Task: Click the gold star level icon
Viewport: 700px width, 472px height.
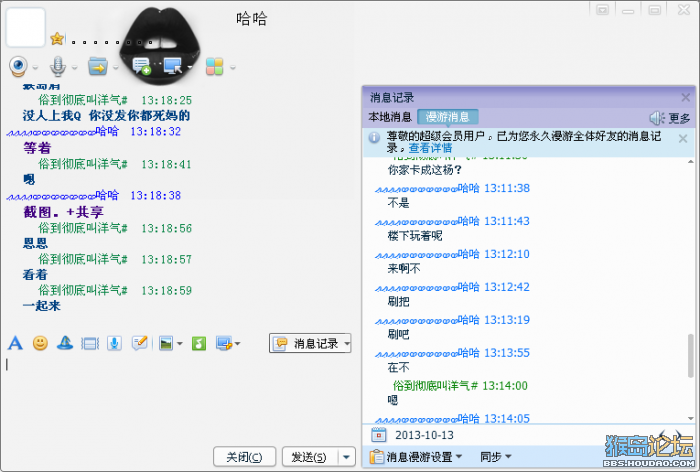Action: pyautogui.click(x=57, y=38)
